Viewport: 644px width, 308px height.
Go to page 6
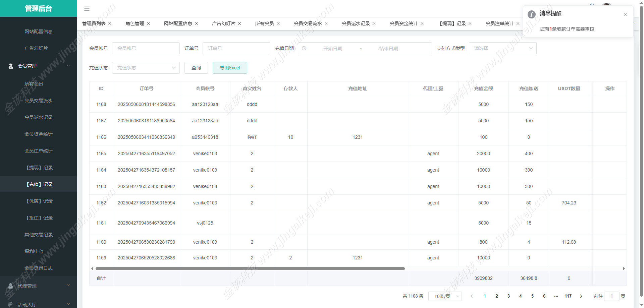click(x=544, y=296)
